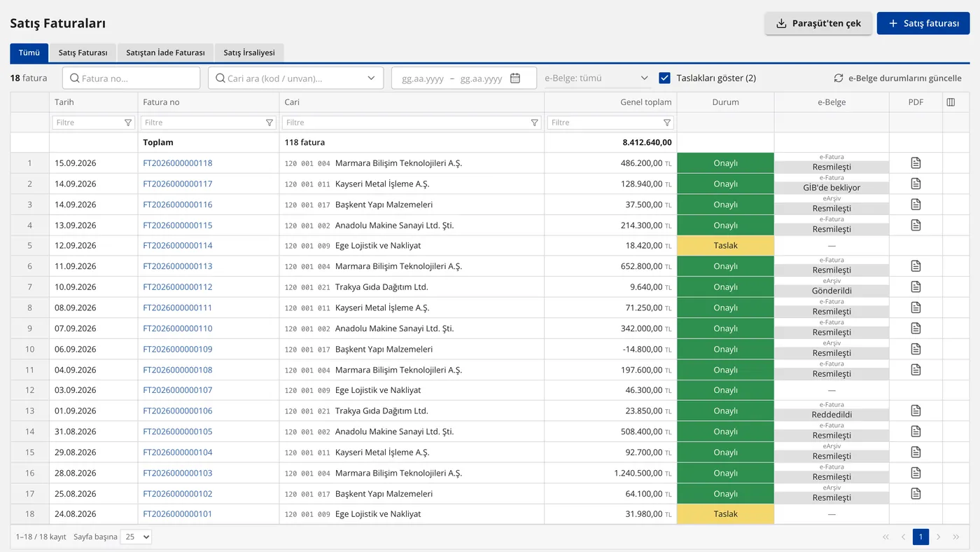980x552 pixels.
Task: Open PDF for invoice FT2026000000113
Action: (x=916, y=266)
